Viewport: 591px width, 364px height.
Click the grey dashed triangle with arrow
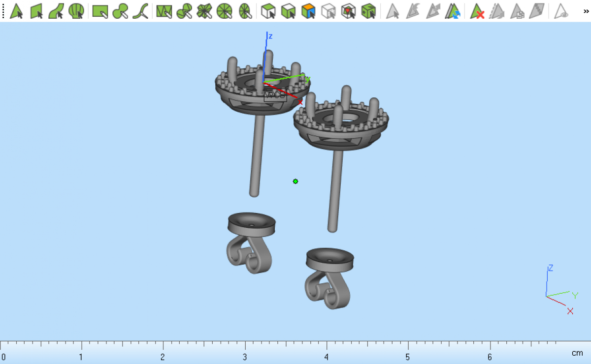[x=496, y=11]
